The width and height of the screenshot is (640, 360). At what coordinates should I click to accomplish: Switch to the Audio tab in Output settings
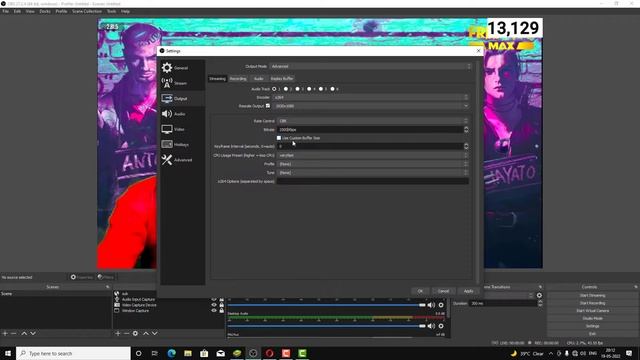click(x=258, y=78)
